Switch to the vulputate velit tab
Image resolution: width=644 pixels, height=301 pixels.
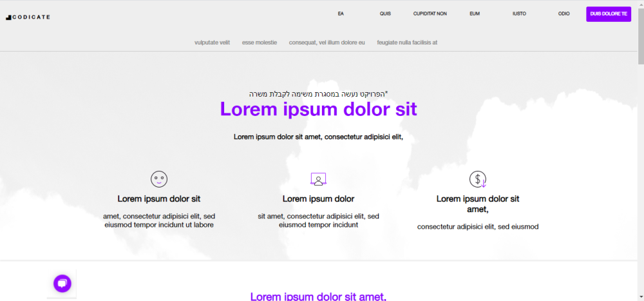212,43
